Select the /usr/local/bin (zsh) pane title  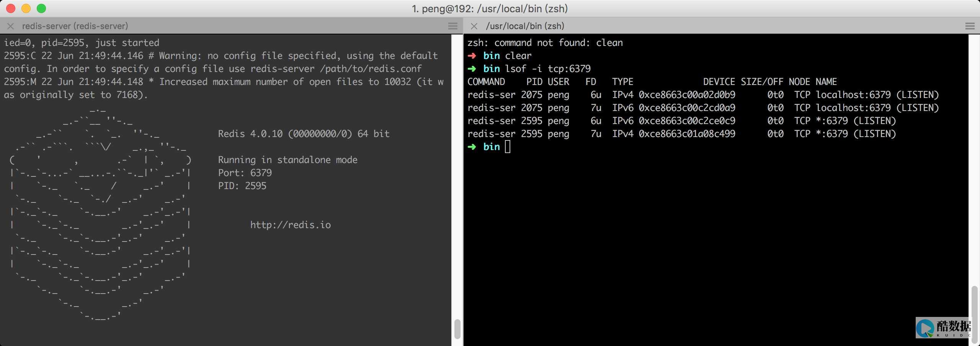click(525, 26)
